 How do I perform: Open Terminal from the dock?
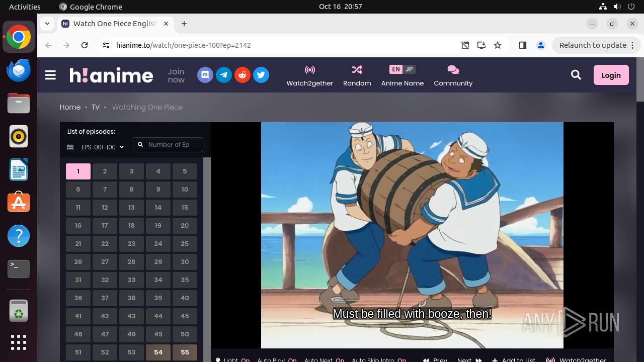(x=19, y=269)
